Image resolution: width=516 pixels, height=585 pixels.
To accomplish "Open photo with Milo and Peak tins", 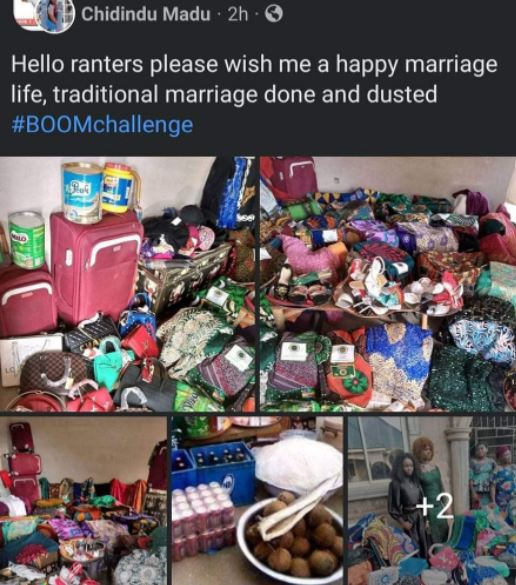I will [x=128, y=284].
